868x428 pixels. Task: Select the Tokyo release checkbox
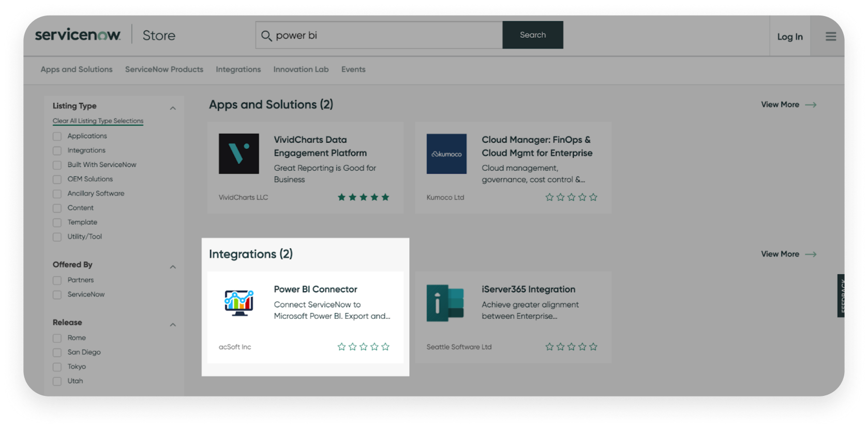click(57, 367)
